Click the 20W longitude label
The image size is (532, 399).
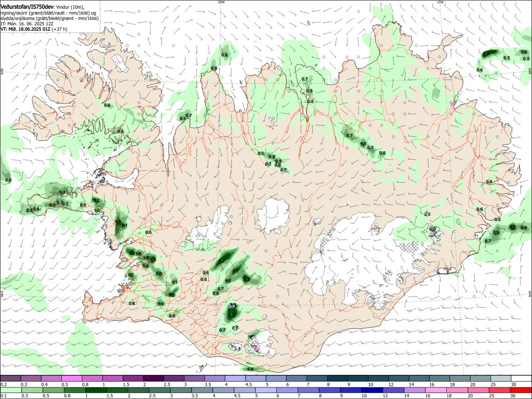click(221, 2)
